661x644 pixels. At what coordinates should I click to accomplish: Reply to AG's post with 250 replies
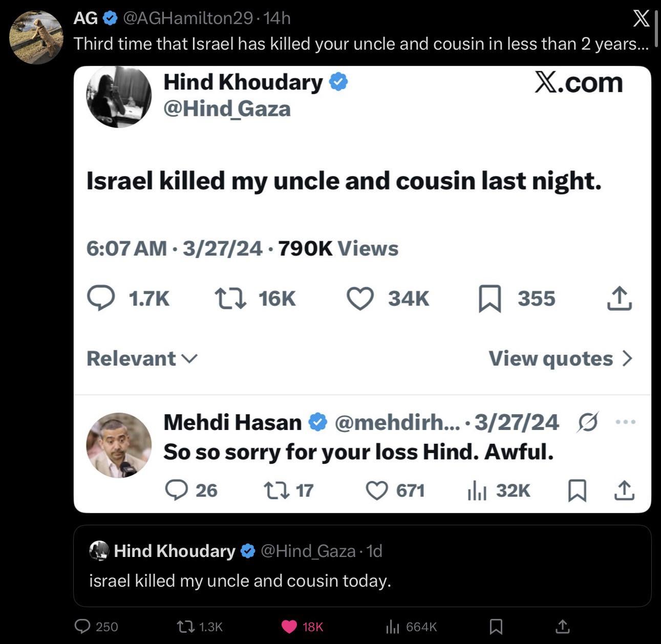(x=82, y=627)
